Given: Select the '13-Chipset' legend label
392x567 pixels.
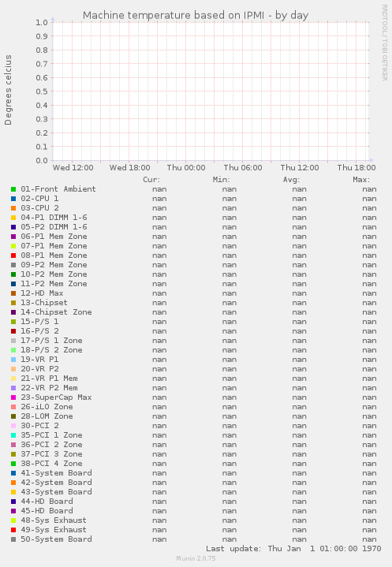Looking at the screenshot, I should point(44,303).
